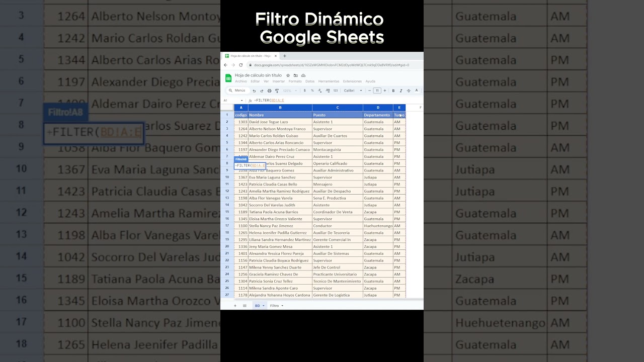Reload the browser page
This screenshot has width=644, height=362.
point(241,65)
